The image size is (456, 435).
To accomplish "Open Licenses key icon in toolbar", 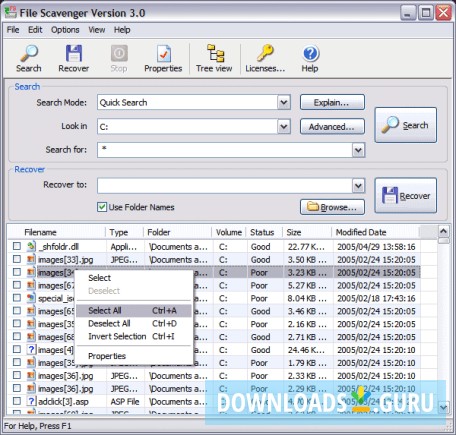I will [x=265, y=53].
